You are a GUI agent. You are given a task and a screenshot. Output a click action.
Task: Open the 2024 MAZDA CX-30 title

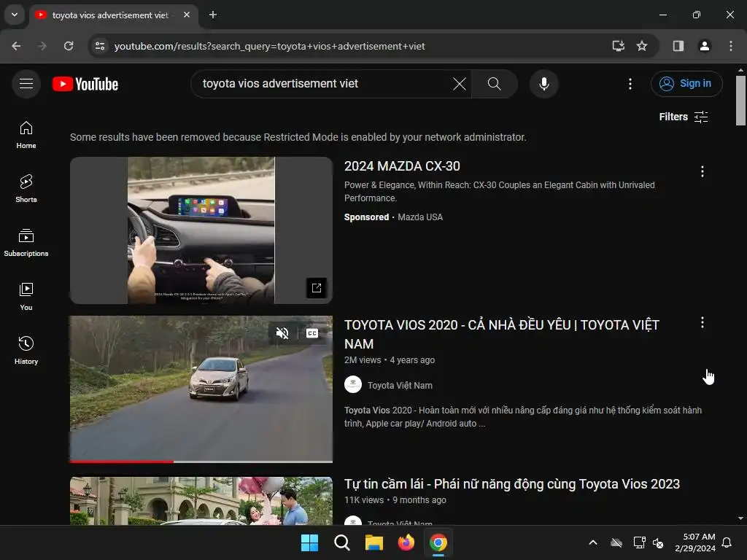pyautogui.click(x=402, y=166)
